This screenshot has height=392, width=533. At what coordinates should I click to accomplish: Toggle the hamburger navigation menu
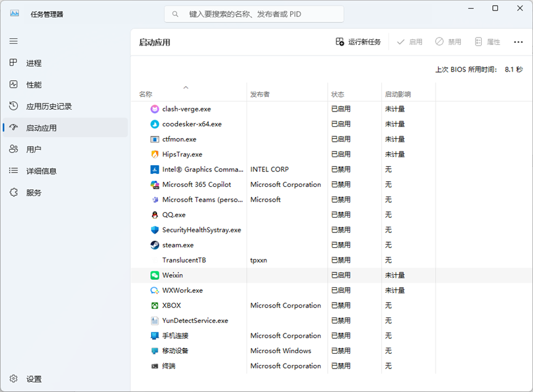[14, 41]
